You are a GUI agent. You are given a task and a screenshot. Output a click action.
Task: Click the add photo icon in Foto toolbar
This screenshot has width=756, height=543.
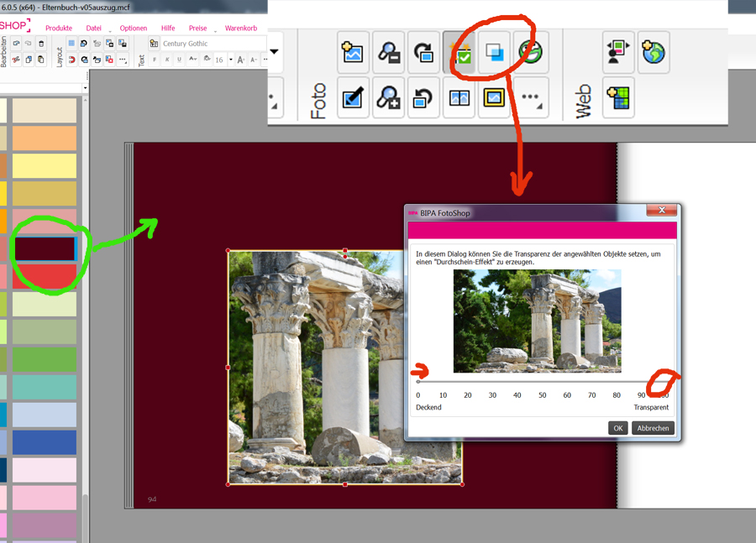pyautogui.click(x=353, y=53)
